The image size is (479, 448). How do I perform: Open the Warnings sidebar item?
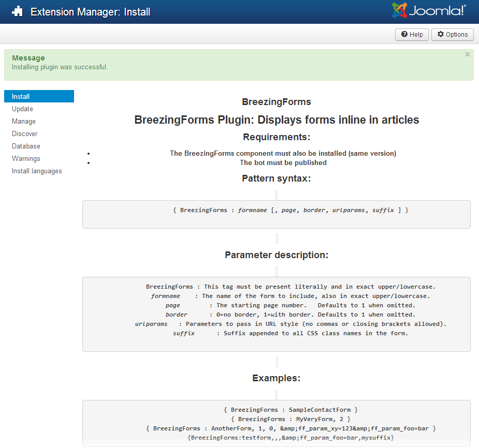[26, 159]
